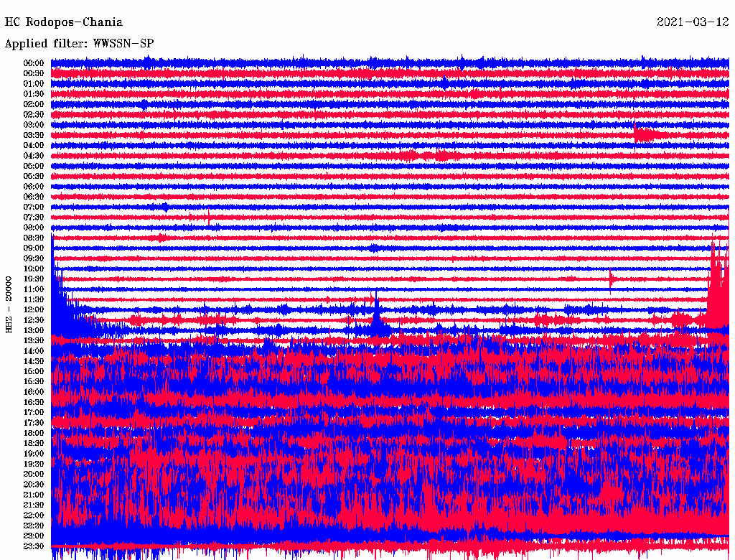This screenshot has width=735, height=560.
Task: Click the station title 'HC Rodopos-Chania'
Action: (x=64, y=22)
